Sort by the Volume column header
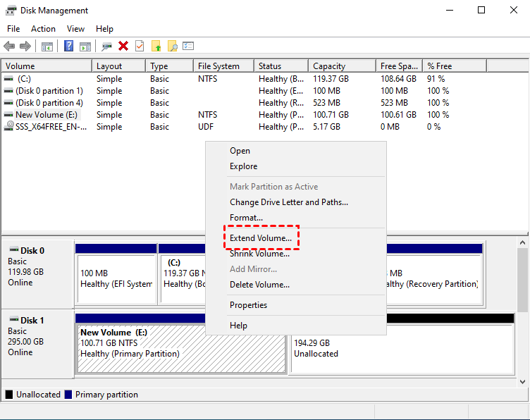This screenshot has width=530, height=420. (47, 66)
